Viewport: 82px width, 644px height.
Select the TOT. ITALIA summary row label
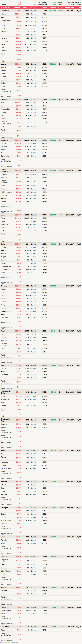click(5, 8)
